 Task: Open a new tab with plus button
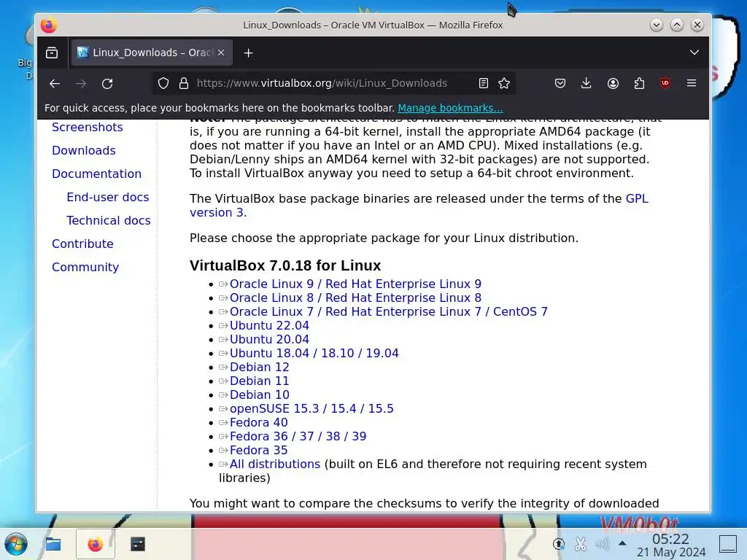point(248,52)
